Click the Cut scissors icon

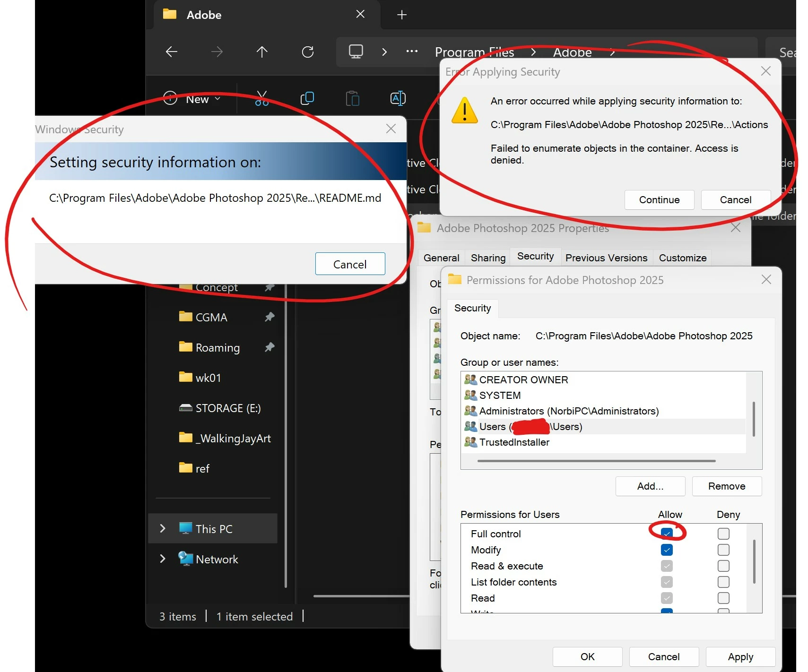[262, 98]
